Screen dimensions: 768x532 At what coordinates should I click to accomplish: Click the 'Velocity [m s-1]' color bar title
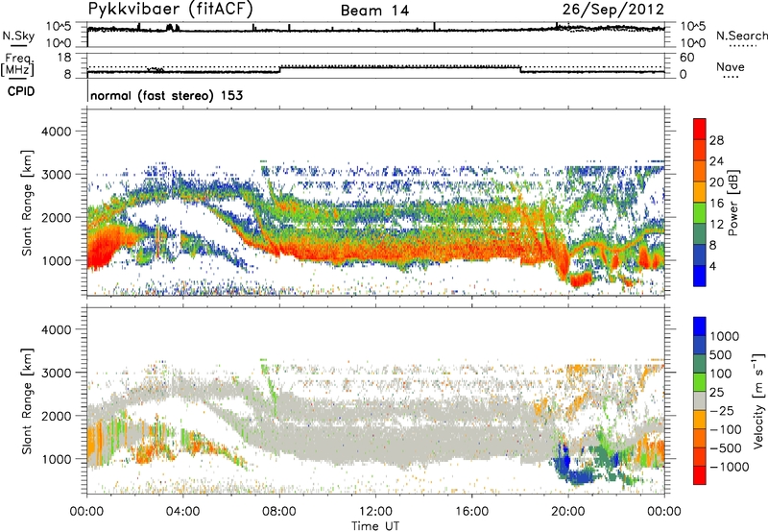tap(758, 400)
